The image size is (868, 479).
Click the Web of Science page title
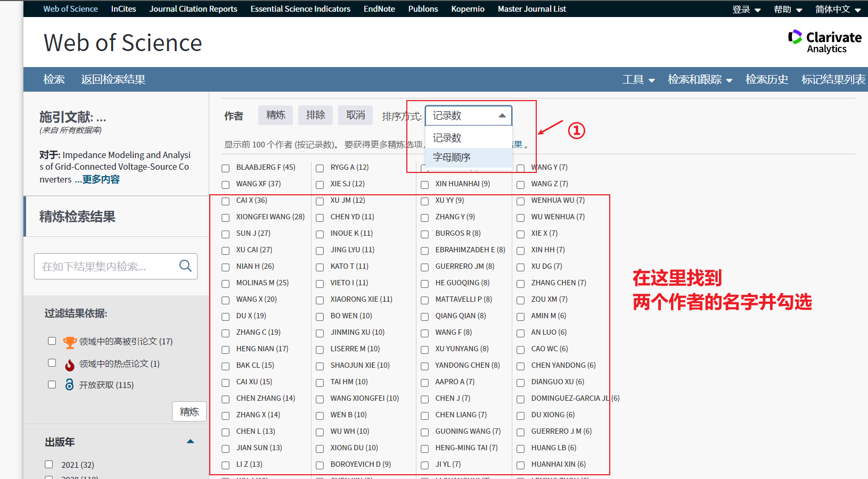click(123, 43)
